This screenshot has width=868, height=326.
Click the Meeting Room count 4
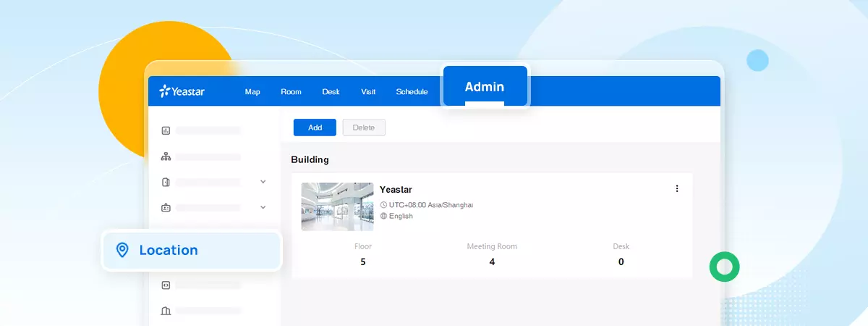coord(492,262)
